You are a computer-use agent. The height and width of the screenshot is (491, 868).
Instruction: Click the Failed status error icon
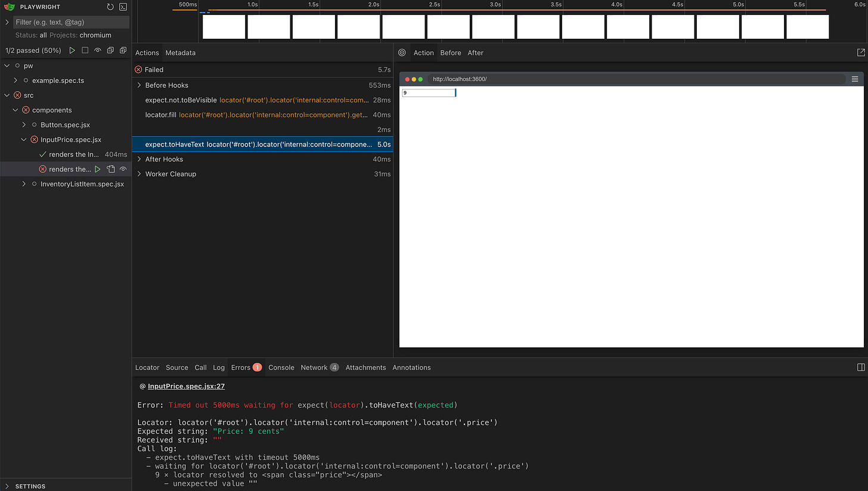138,70
